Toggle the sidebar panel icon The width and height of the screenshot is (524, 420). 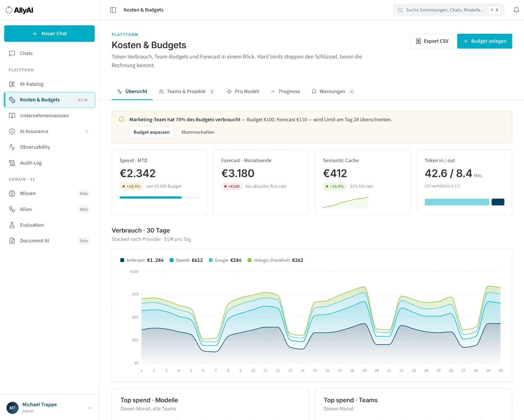click(x=113, y=10)
